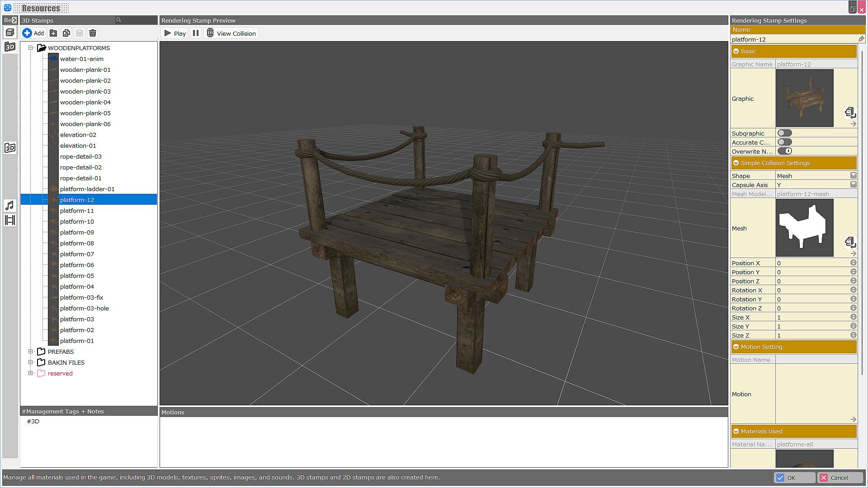Viewport: 868px width, 488px height.
Task: Open the movie resources film icon
Action: click(x=10, y=220)
